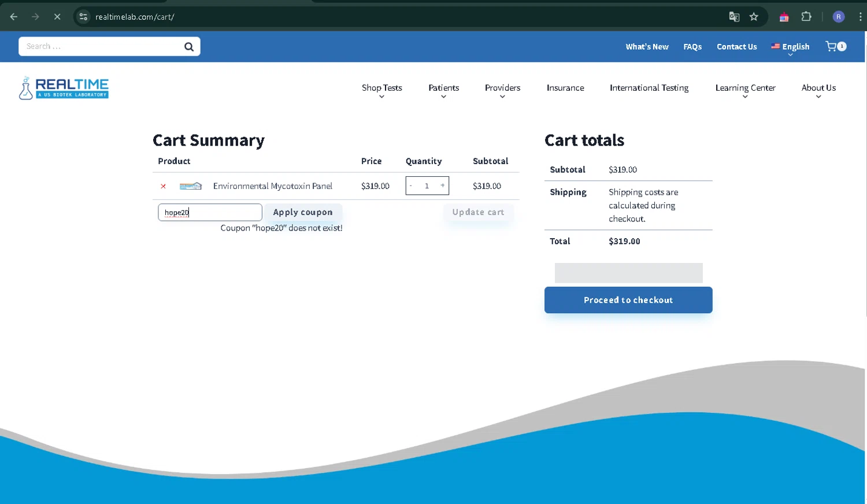
Task: Click the gray placeholder bar above checkout
Action: (629, 273)
